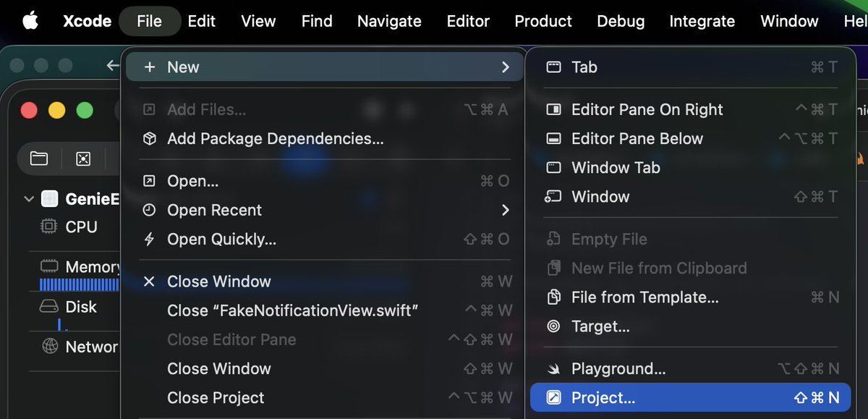Click the icon beside the Window entry
This screenshot has height=419, width=868.
[x=553, y=196]
